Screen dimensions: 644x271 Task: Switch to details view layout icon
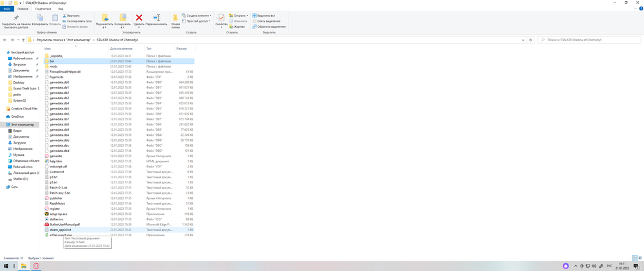(x=635, y=257)
